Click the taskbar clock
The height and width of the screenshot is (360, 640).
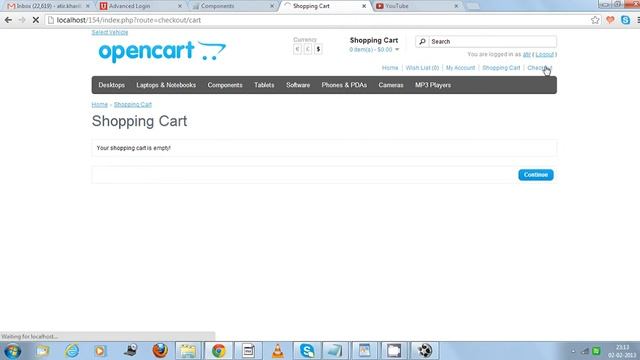pyautogui.click(x=622, y=351)
